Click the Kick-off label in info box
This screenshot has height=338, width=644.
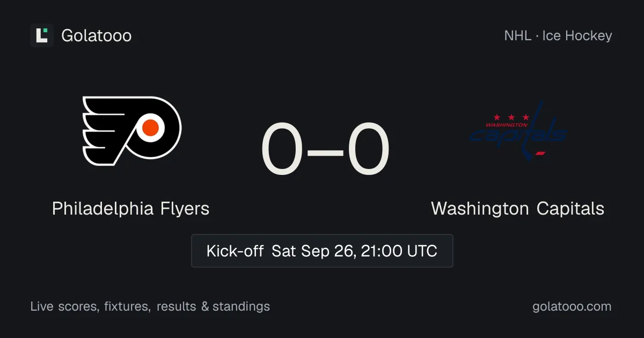coord(235,251)
